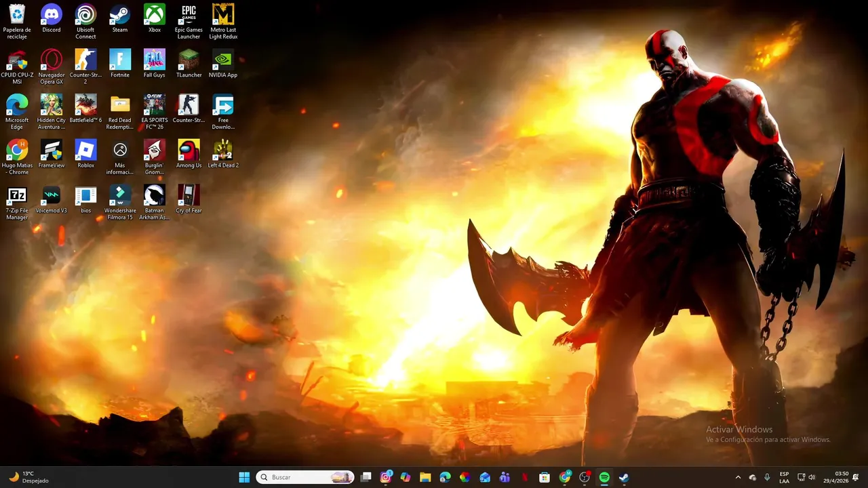
Task: Open the Outlook taskbar icon
Action: 485,477
